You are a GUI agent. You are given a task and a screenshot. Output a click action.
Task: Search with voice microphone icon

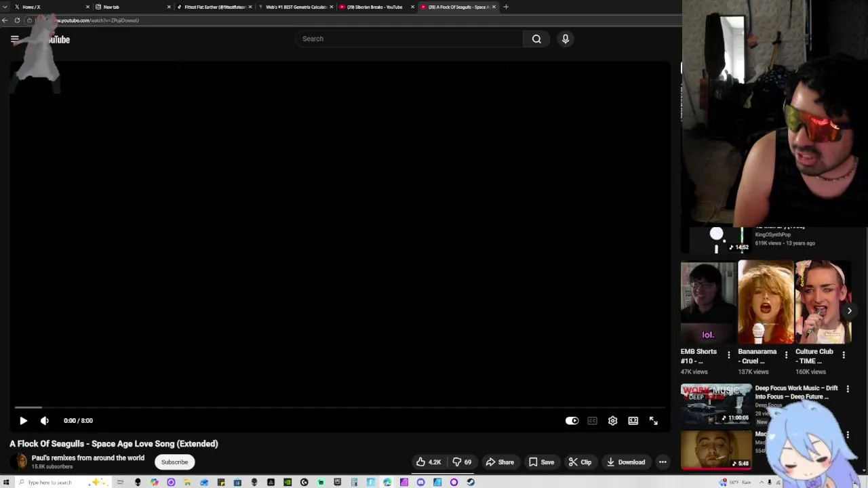(566, 39)
